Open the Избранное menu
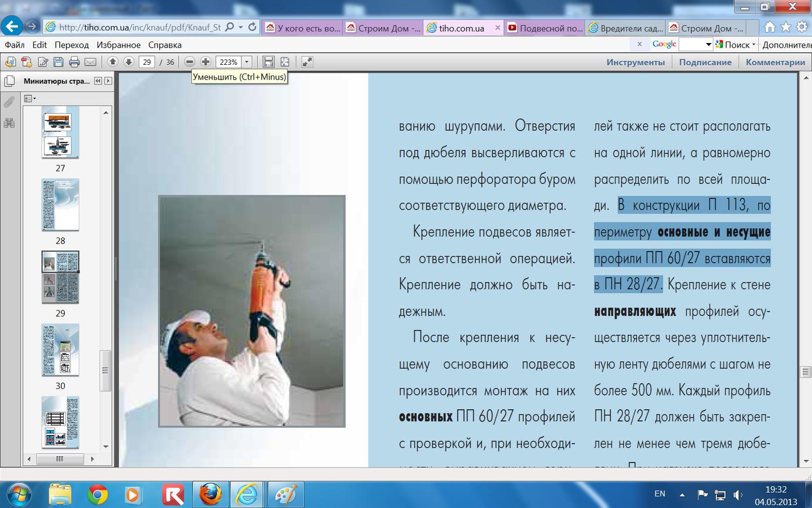This screenshot has height=508, width=812. pyautogui.click(x=118, y=45)
